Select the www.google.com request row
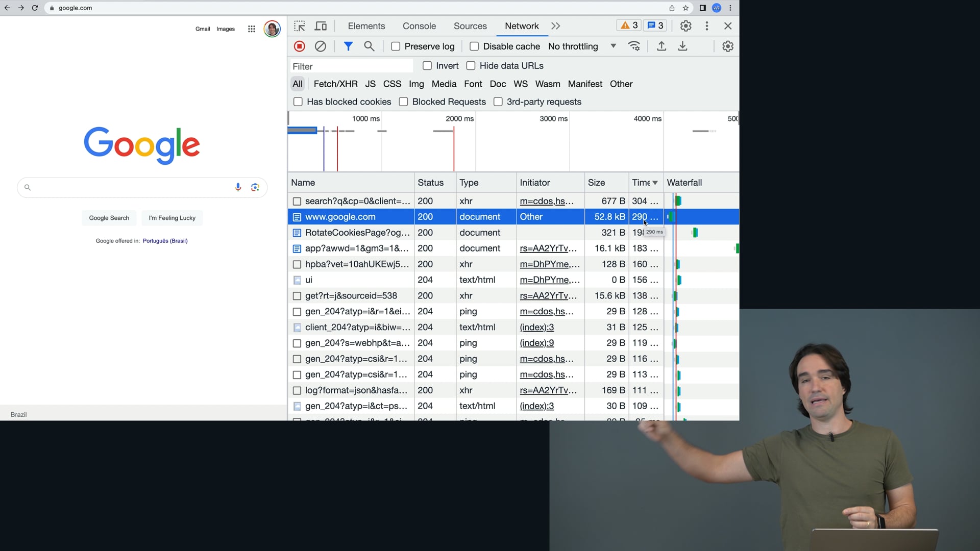 513,217
